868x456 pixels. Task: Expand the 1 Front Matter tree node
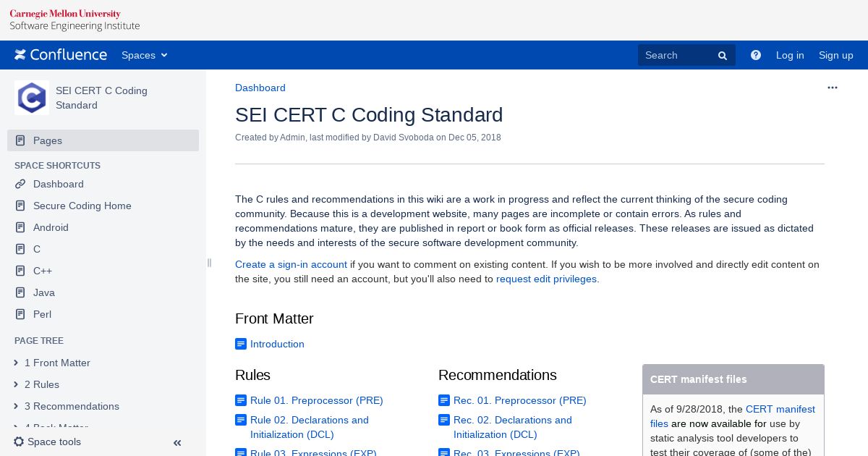click(x=17, y=363)
